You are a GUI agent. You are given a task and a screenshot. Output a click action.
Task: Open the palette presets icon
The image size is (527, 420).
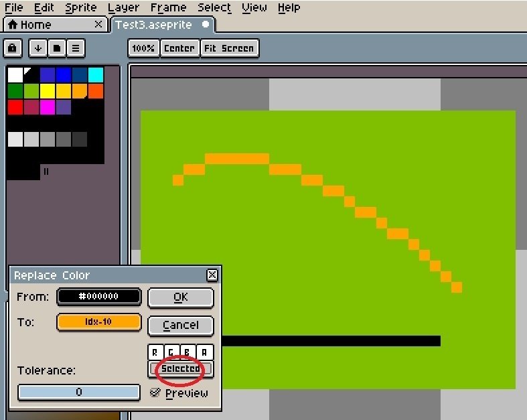(57, 48)
